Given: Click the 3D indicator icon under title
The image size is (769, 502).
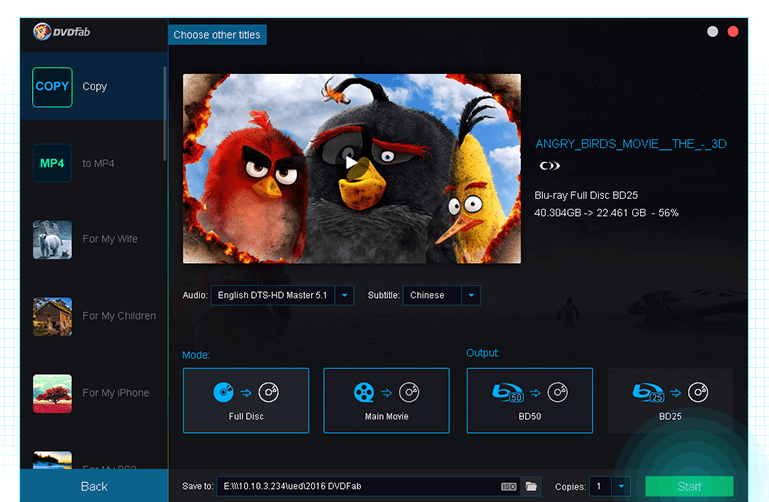Looking at the screenshot, I should [x=550, y=166].
